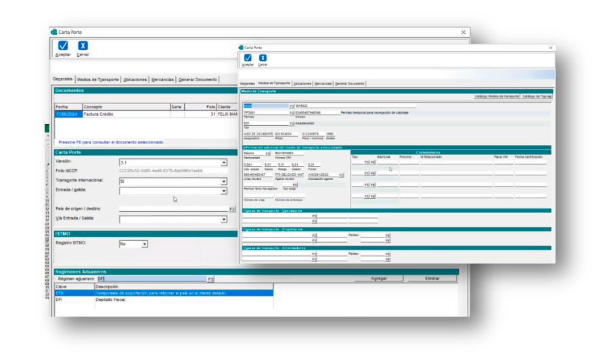The image size is (603, 364).
Task: Click the Eliminar button
Action: click(x=432, y=279)
